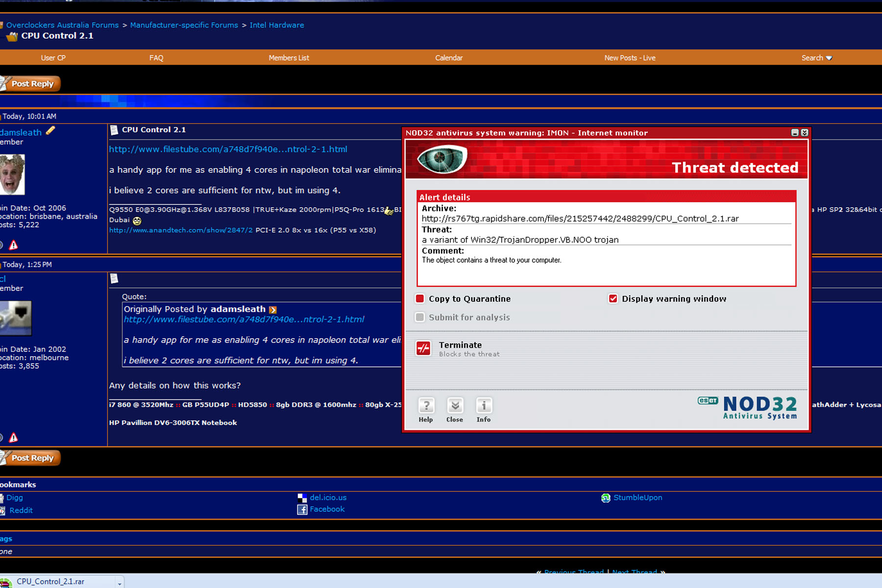Click the smiley emoticon after Dubai
This screenshot has width=882, height=588.
click(137, 220)
